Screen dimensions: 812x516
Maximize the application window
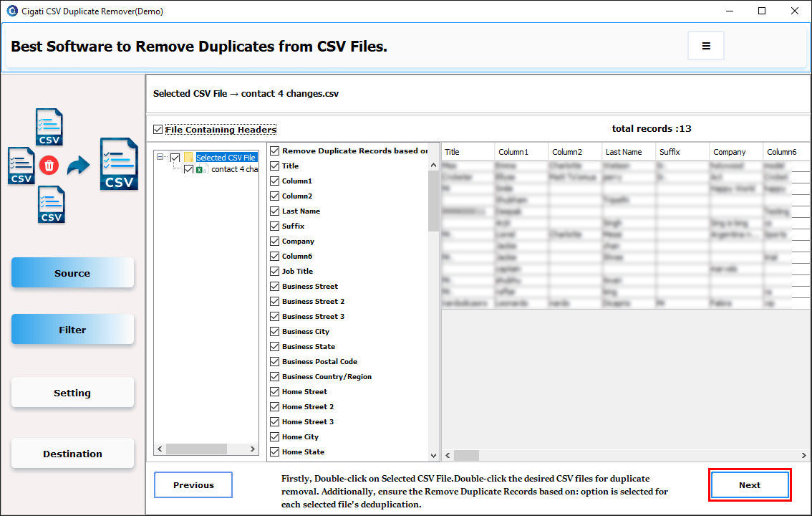pyautogui.click(x=762, y=11)
